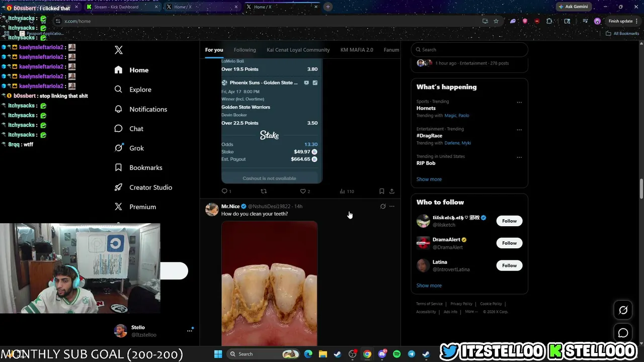Switch to the Fanum timeline tab
This screenshot has width=644, height=362.
coord(391,50)
